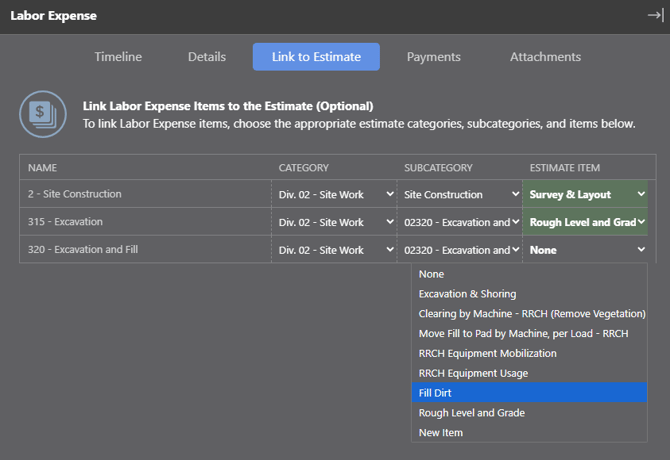
Task: Open estimate item dropdown showing None
Action: point(585,250)
